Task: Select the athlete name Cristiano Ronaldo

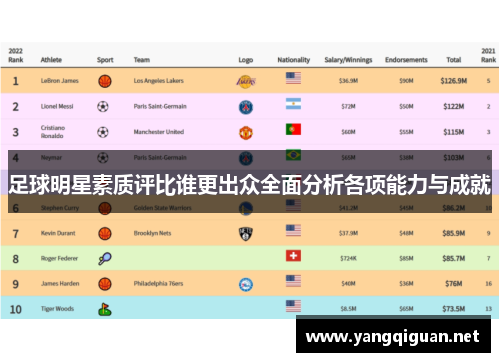Action: coord(53,132)
